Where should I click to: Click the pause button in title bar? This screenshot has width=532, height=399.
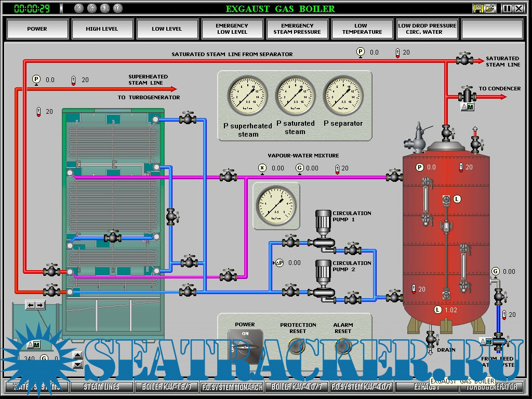tap(507, 8)
